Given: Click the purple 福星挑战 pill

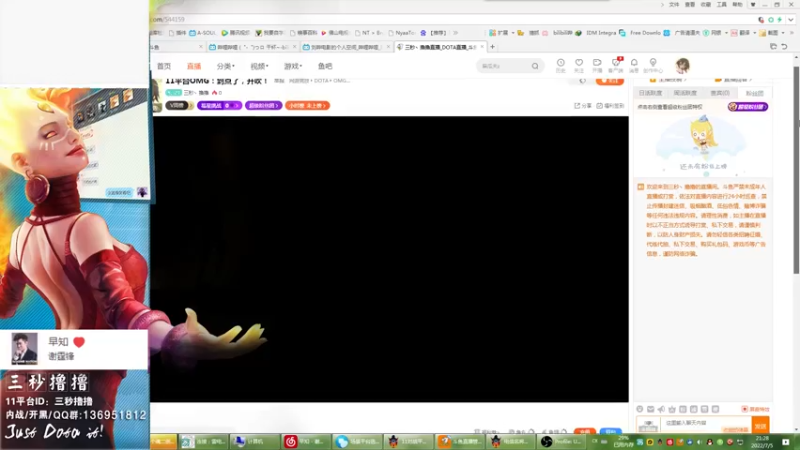Looking at the screenshot, I should (x=219, y=106).
